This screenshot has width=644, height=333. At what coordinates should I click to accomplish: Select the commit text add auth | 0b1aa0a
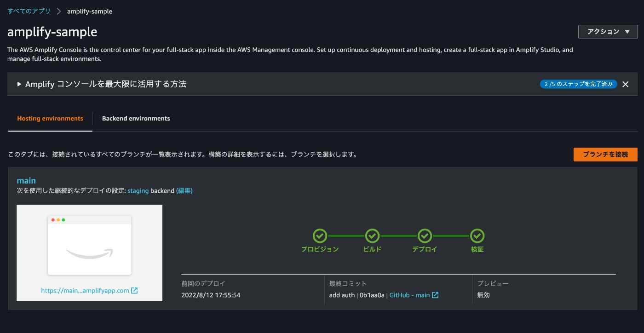pyautogui.click(x=356, y=295)
